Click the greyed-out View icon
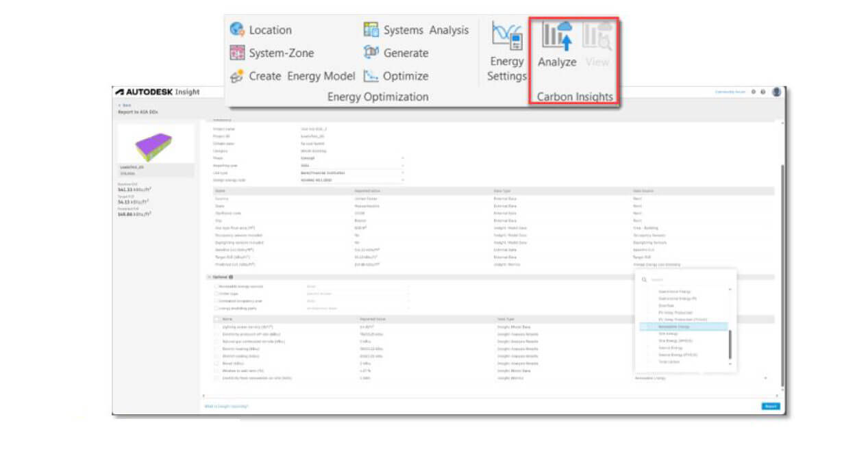This screenshot has height=469, width=868. click(597, 36)
